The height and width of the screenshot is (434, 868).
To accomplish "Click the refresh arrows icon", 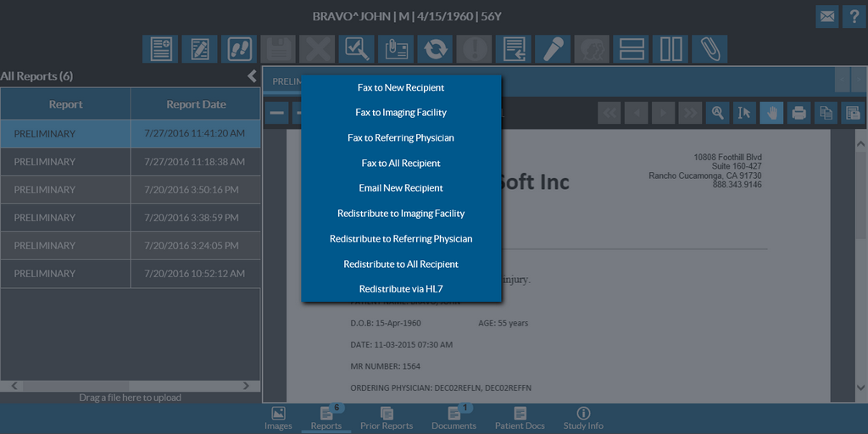I will [x=436, y=49].
